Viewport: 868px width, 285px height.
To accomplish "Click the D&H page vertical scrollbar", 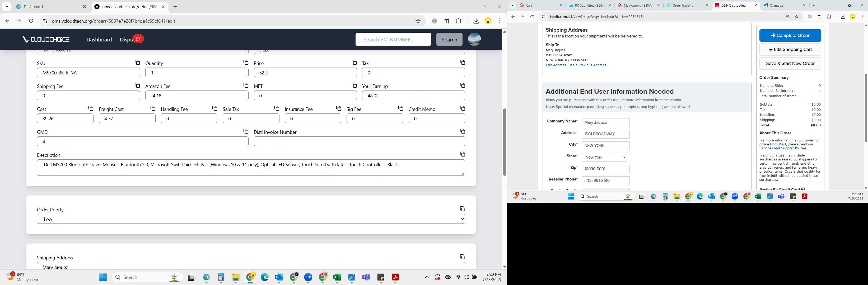I will (866, 108).
